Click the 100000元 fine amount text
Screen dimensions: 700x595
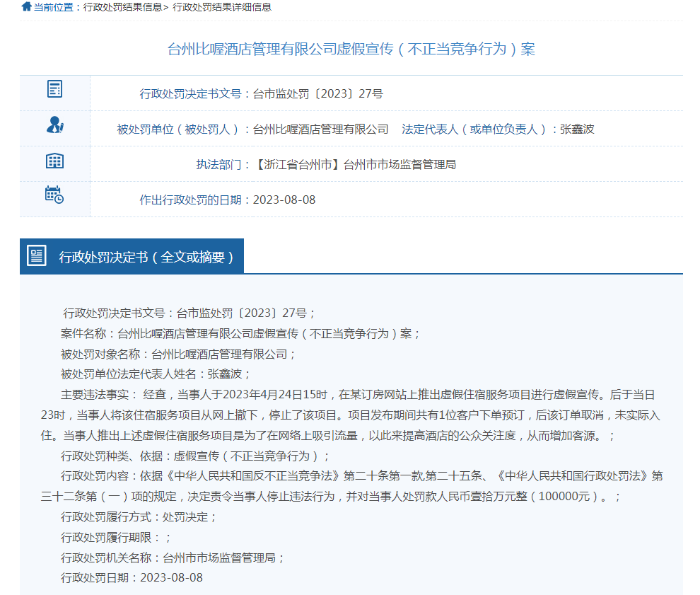click(564, 497)
